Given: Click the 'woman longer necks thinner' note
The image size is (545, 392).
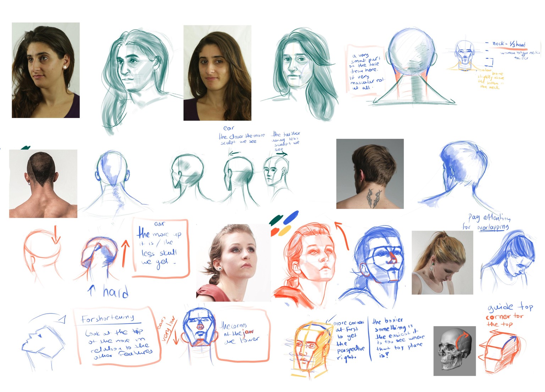Looking at the screenshot, I should click(521, 55).
